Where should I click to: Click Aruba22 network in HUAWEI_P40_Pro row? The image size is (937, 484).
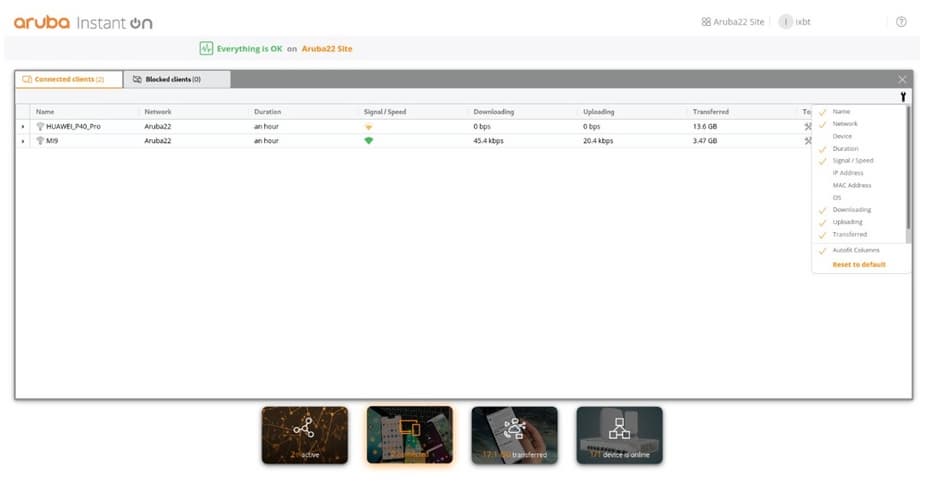point(158,127)
